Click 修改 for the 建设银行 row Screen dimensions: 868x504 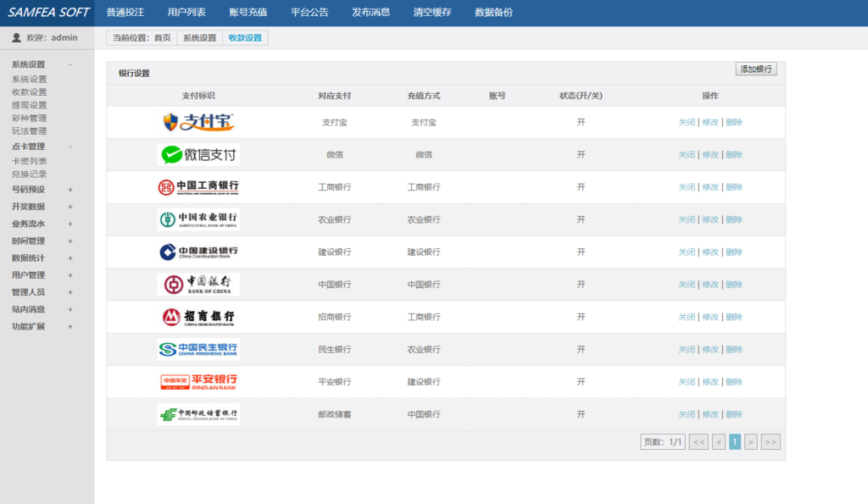point(710,252)
